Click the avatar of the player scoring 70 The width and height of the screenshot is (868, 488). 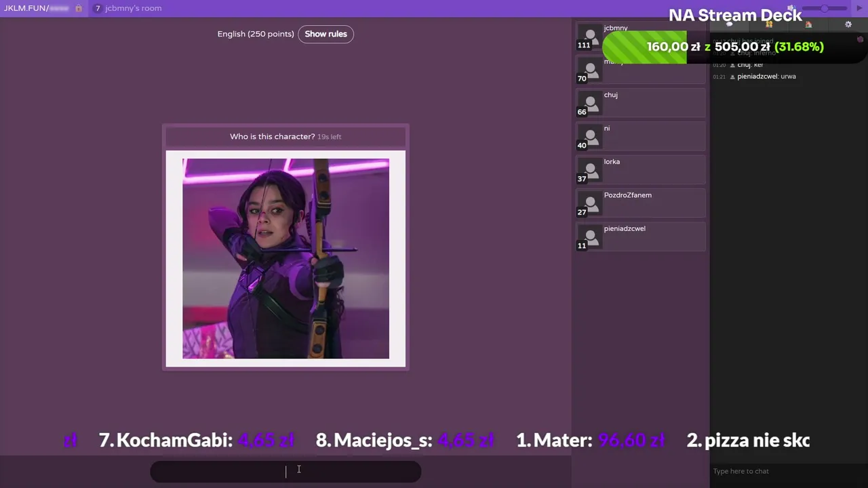(590, 70)
